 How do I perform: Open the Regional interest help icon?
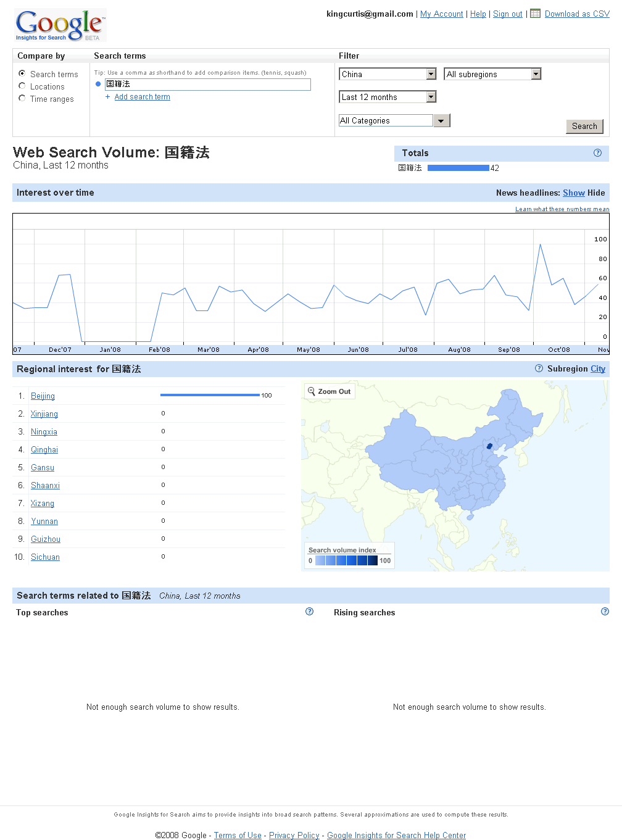539,368
